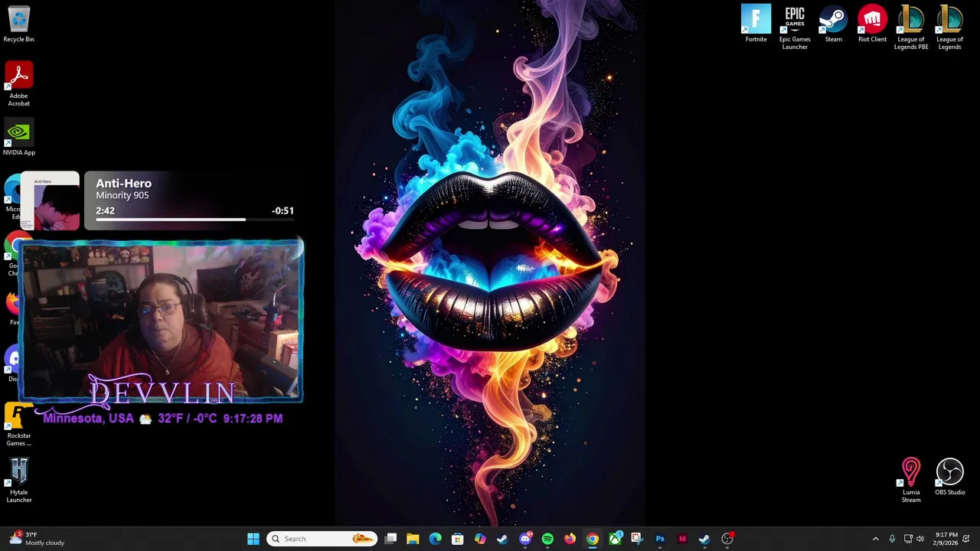
Task: Switch to Firefox in the taskbar
Action: pos(570,539)
